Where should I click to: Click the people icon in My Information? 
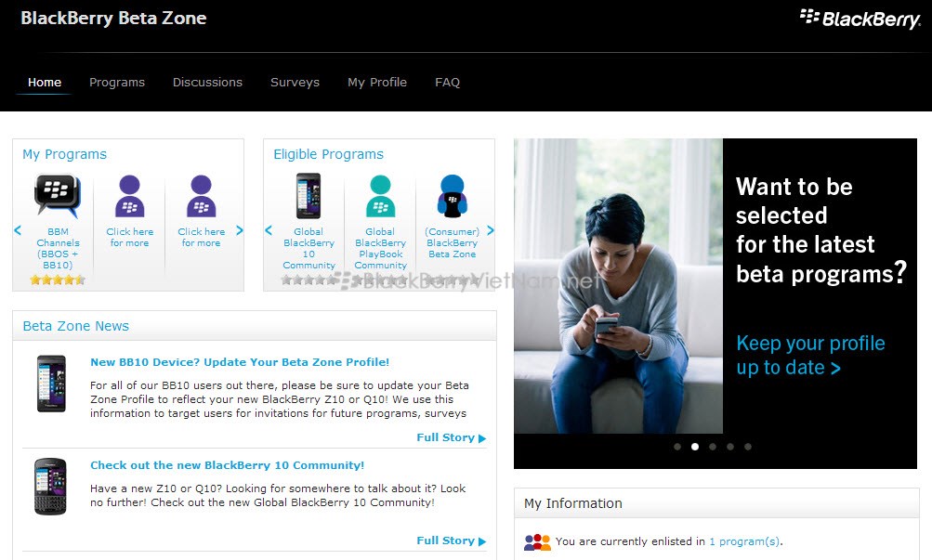(537, 542)
